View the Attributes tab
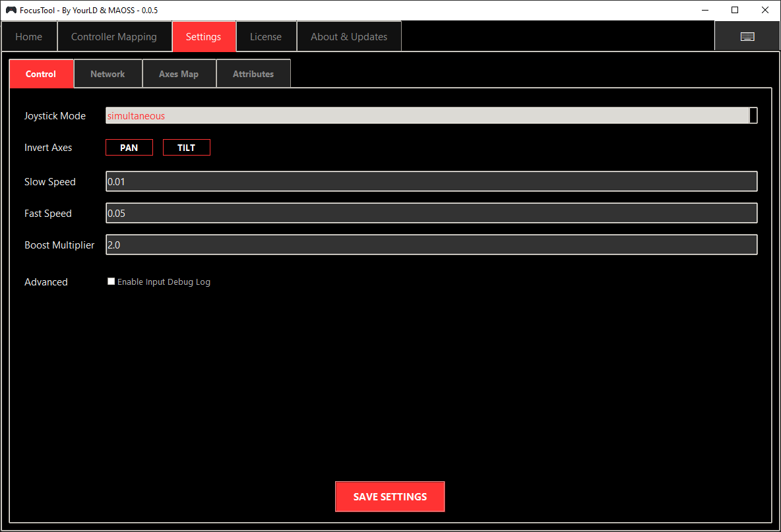Screen dimensions: 781x532 [253, 73]
